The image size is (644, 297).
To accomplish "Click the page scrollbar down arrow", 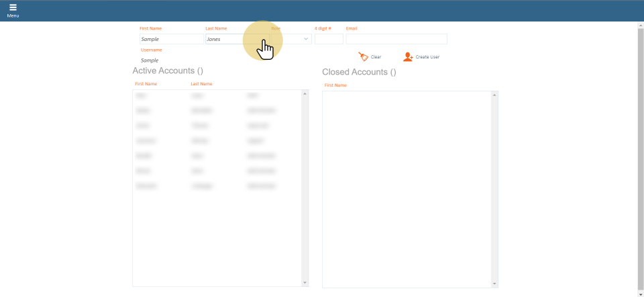I will tap(640, 294).
